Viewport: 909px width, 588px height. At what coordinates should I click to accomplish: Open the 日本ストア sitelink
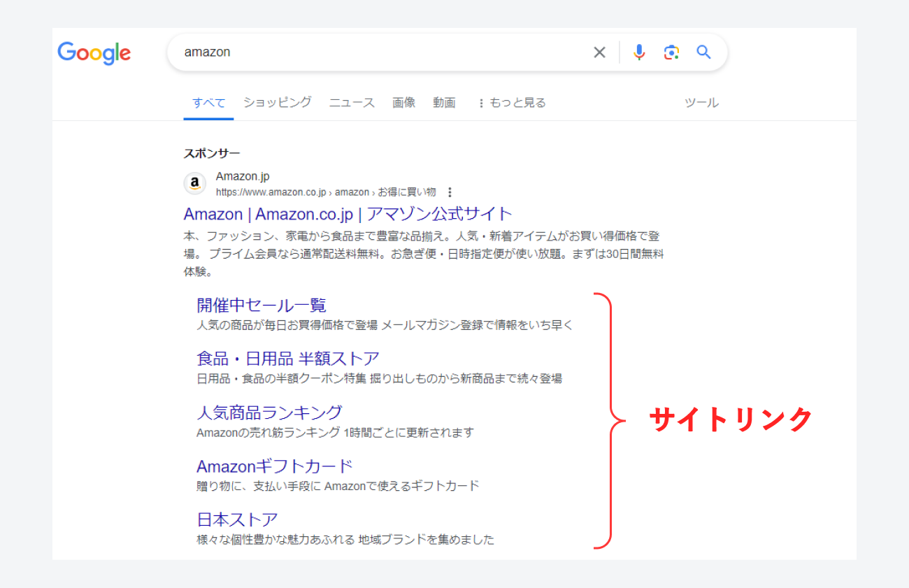click(x=237, y=519)
